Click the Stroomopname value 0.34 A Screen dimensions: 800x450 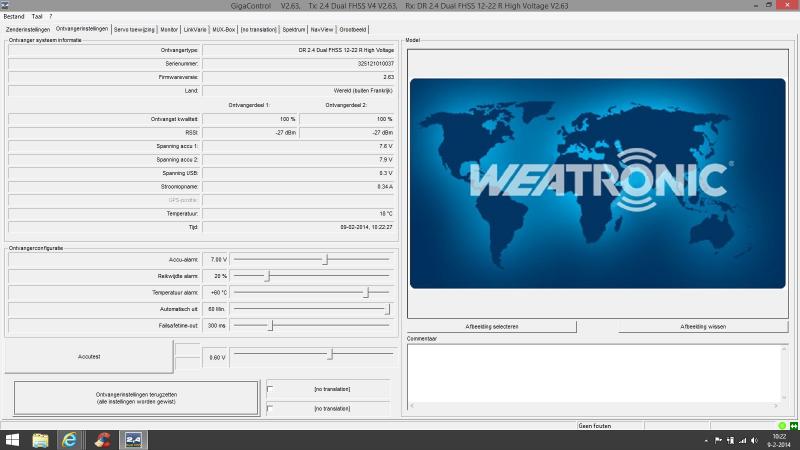[x=385, y=187]
